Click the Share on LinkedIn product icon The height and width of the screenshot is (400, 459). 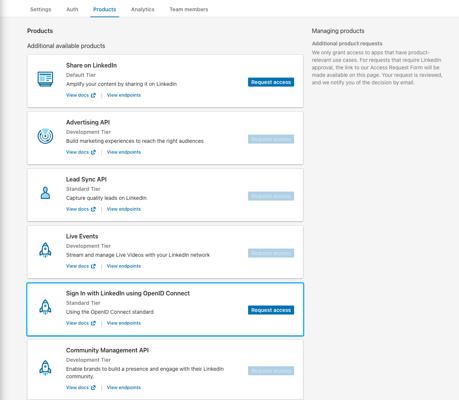pyautogui.click(x=45, y=79)
